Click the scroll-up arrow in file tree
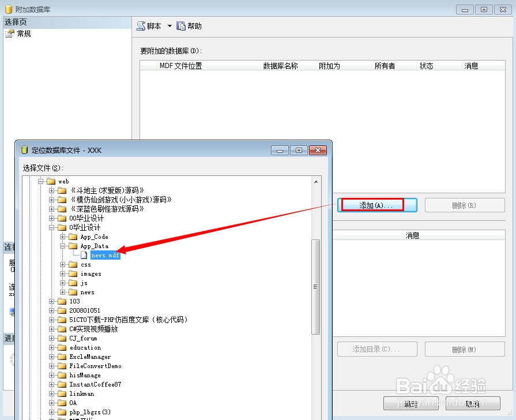The width and height of the screenshot is (516, 420). [316, 182]
